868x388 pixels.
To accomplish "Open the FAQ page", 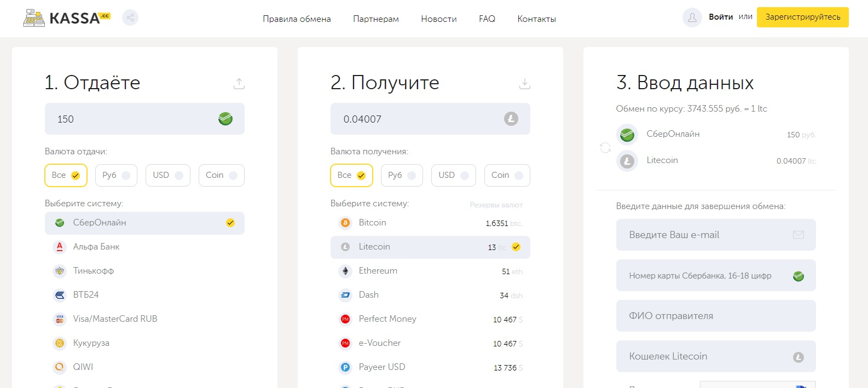I will point(487,19).
